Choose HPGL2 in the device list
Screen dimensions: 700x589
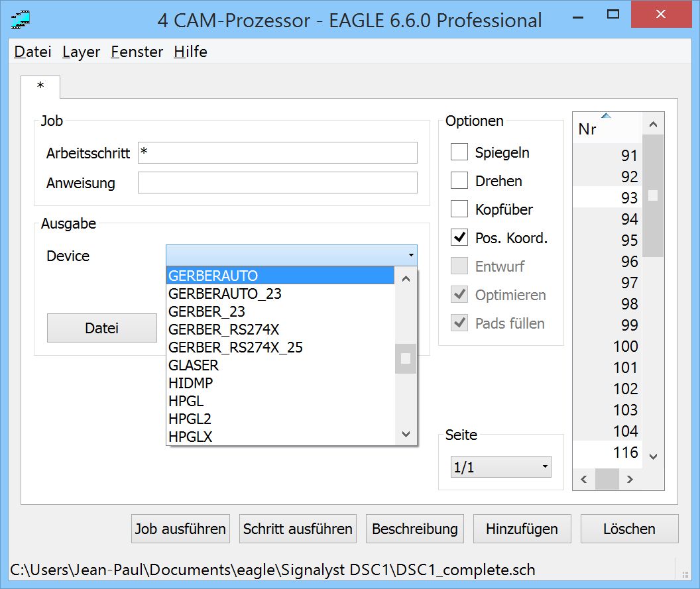tap(280, 419)
